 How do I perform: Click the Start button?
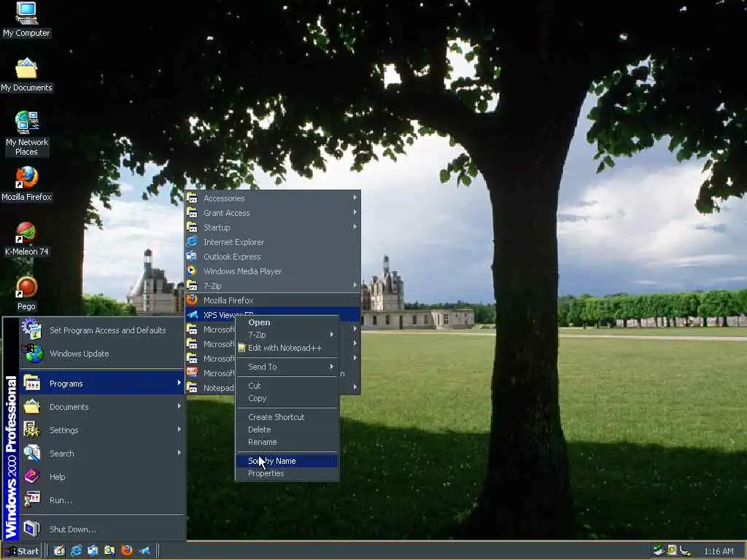22,551
